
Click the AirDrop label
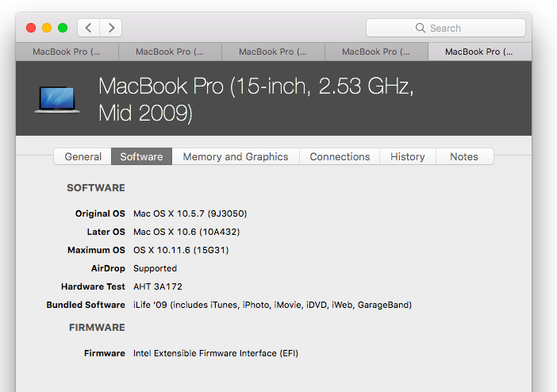tap(108, 268)
